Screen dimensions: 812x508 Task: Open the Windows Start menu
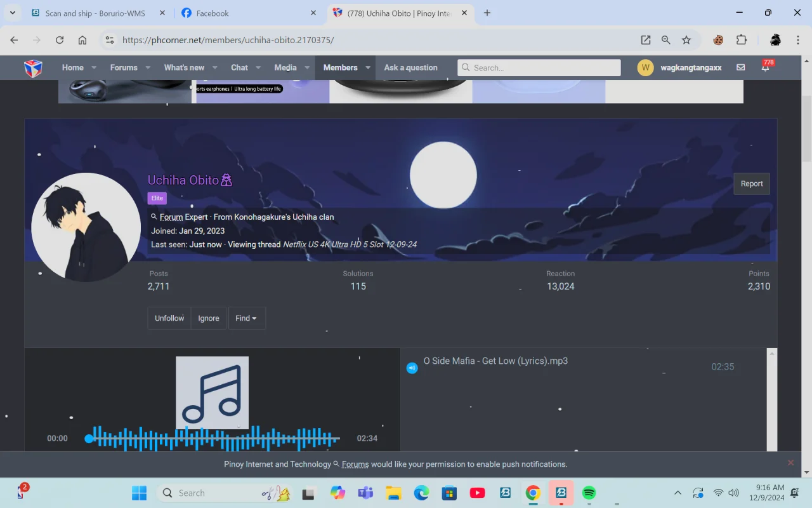tap(139, 493)
